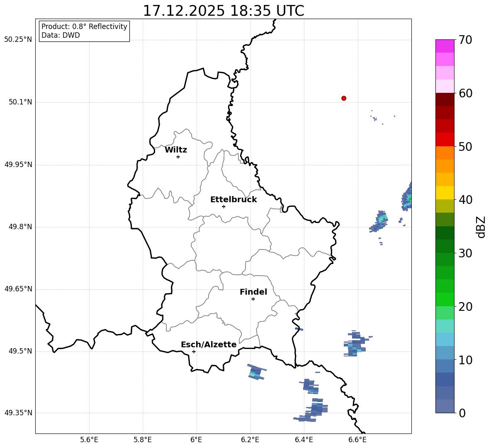Click the 49.35°N latitude label
The image size is (491, 448).
tap(18, 413)
